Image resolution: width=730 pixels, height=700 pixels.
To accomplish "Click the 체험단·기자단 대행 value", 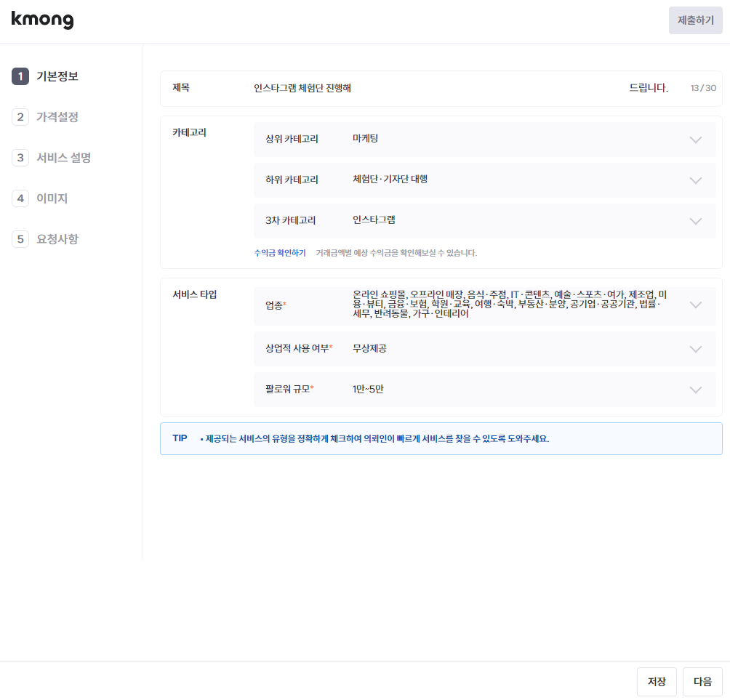I will (390, 179).
